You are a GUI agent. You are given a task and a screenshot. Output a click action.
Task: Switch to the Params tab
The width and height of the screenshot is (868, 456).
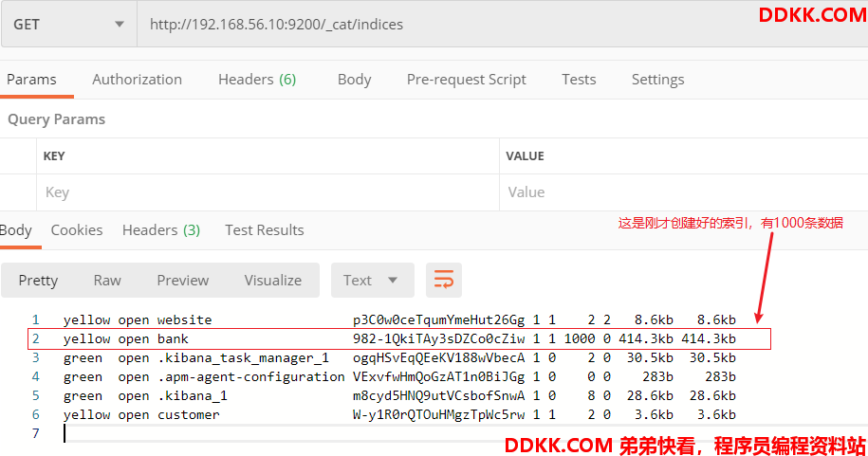click(31, 80)
